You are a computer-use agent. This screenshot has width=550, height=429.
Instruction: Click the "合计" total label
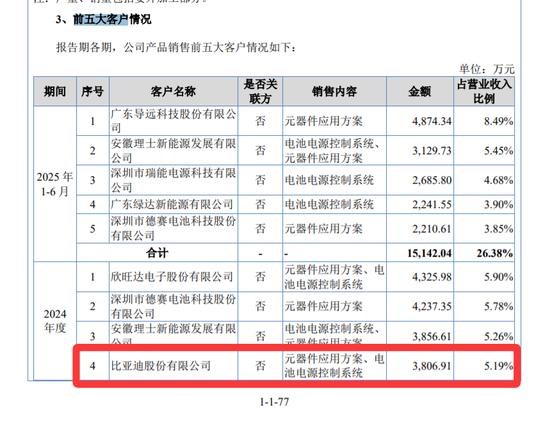(x=157, y=253)
